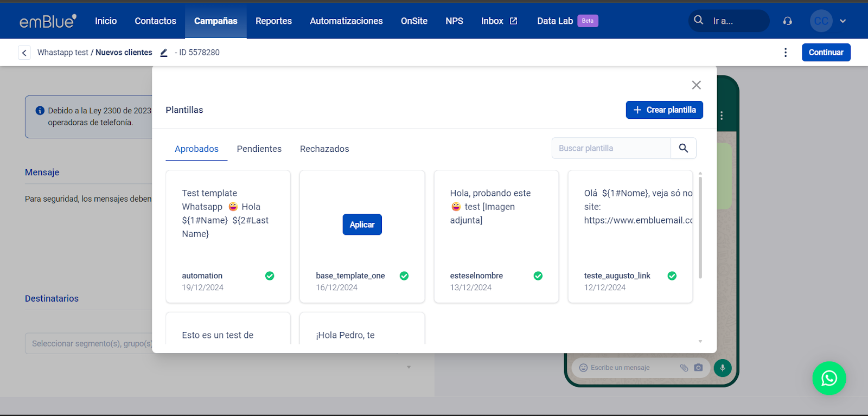Viewport: 868px width, 416px height.
Task: Switch to the Pendientes tab
Action: point(259,149)
